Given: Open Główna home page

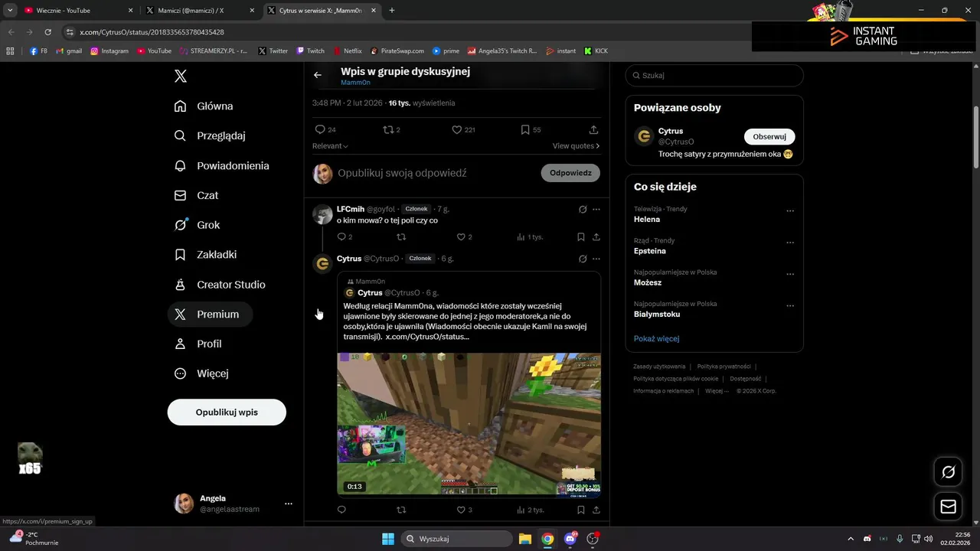Looking at the screenshot, I should 204,106.
